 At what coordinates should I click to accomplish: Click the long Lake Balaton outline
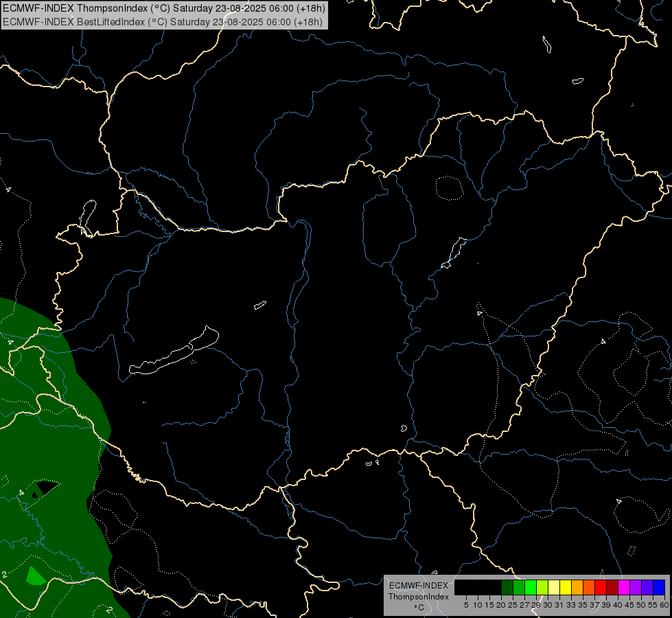pos(174,351)
